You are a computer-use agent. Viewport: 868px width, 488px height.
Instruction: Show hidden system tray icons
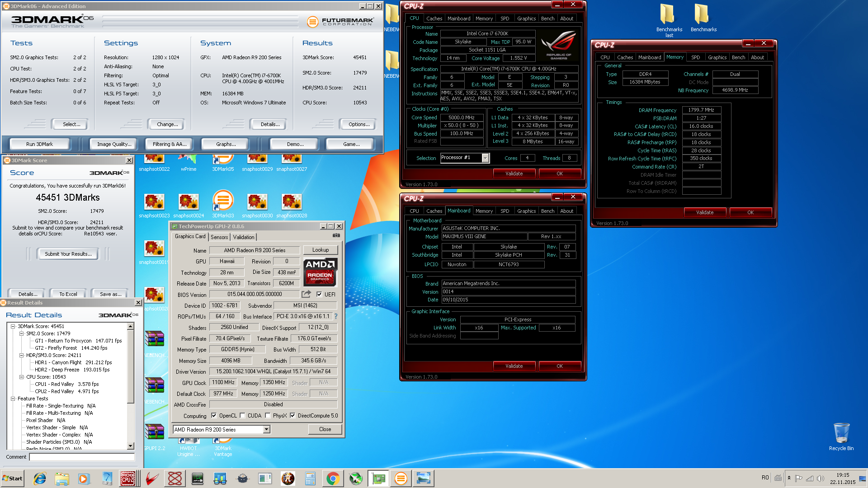pyautogui.click(x=789, y=478)
